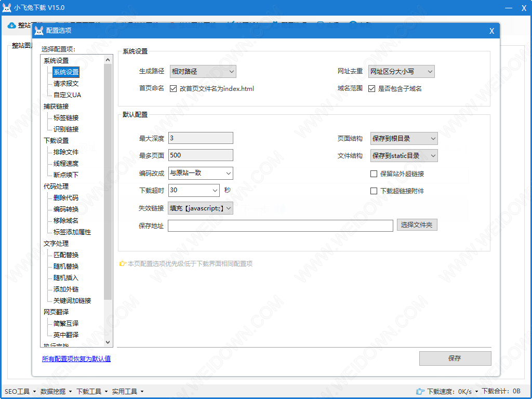Select the 捕获链接 category in tree

click(56, 106)
